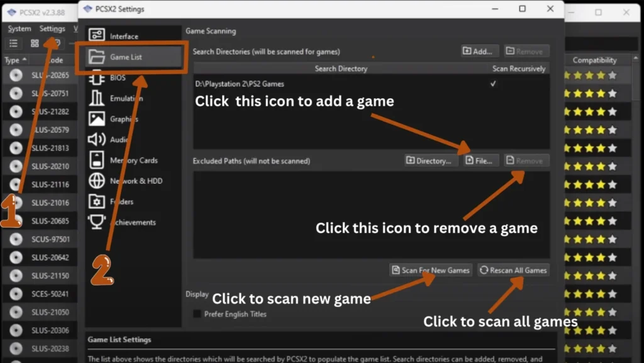Click the Scan Recursively column header

pyautogui.click(x=519, y=69)
